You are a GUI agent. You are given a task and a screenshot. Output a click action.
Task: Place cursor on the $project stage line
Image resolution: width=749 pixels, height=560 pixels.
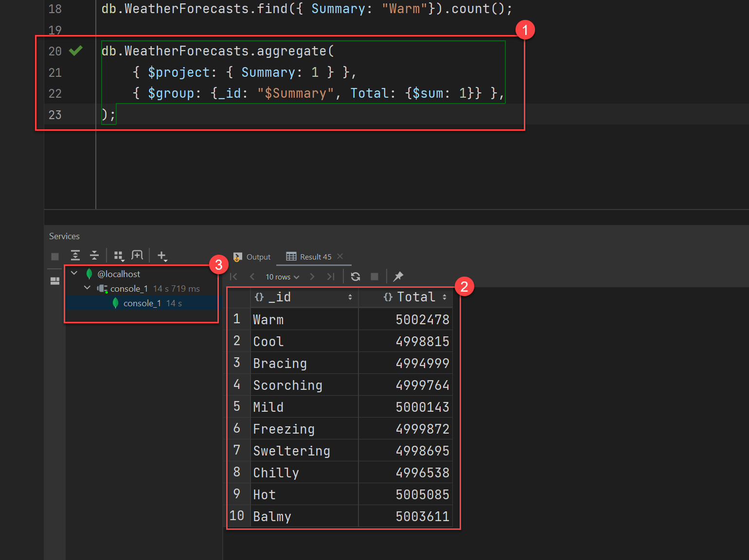pos(245,72)
